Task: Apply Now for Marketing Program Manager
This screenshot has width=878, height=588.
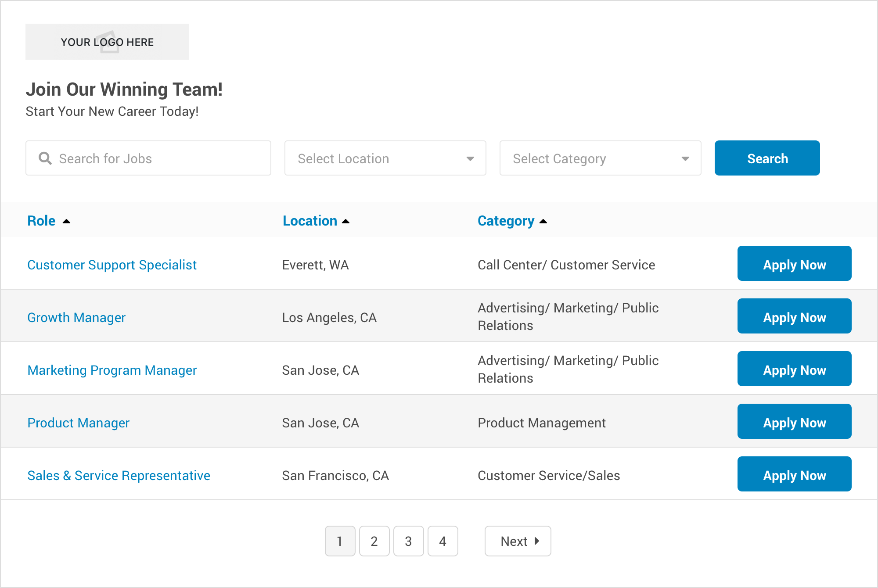Action: [x=794, y=369]
